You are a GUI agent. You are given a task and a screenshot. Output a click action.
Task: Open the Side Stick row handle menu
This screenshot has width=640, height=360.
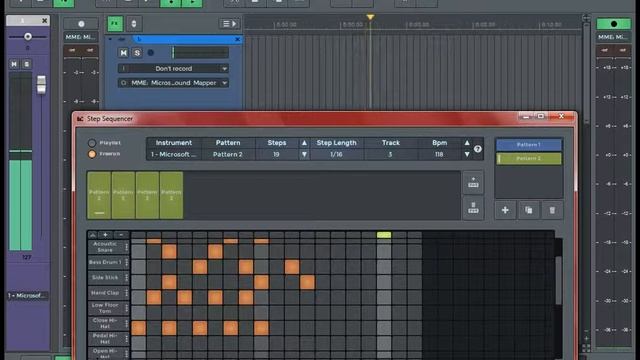pyautogui.click(x=127, y=278)
